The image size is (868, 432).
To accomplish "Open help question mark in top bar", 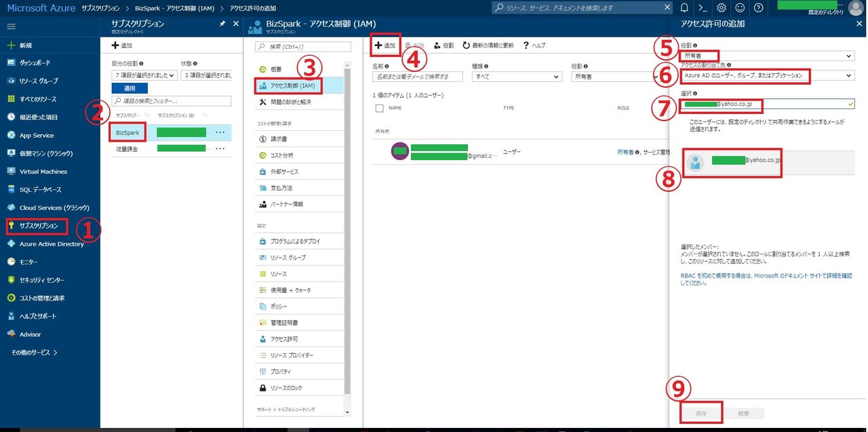I will tap(758, 7).
